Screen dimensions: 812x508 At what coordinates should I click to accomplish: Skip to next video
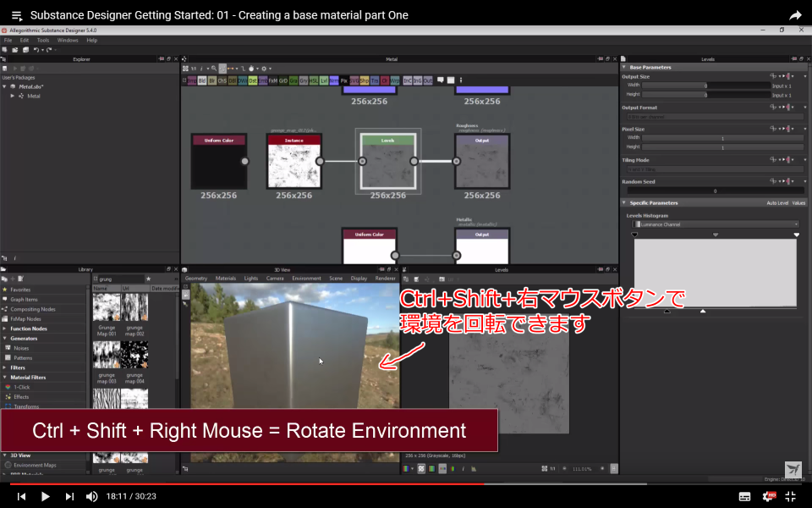(x=69, y=497)
